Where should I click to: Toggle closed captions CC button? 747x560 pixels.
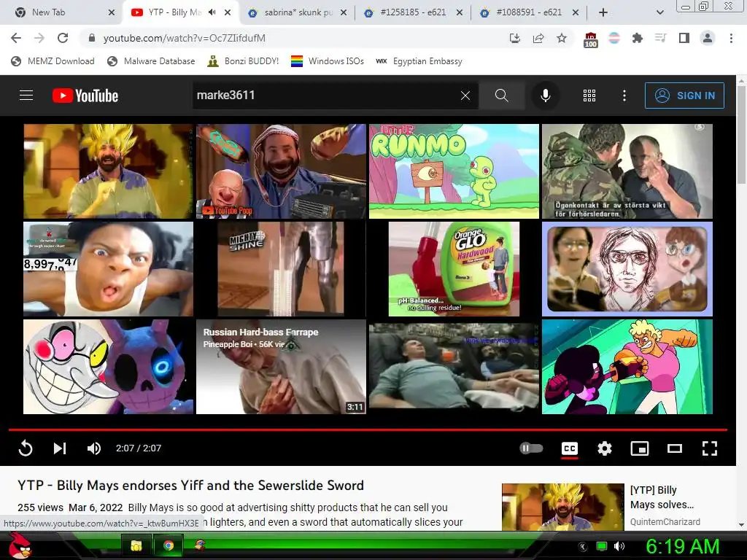(x=570, y=448)
